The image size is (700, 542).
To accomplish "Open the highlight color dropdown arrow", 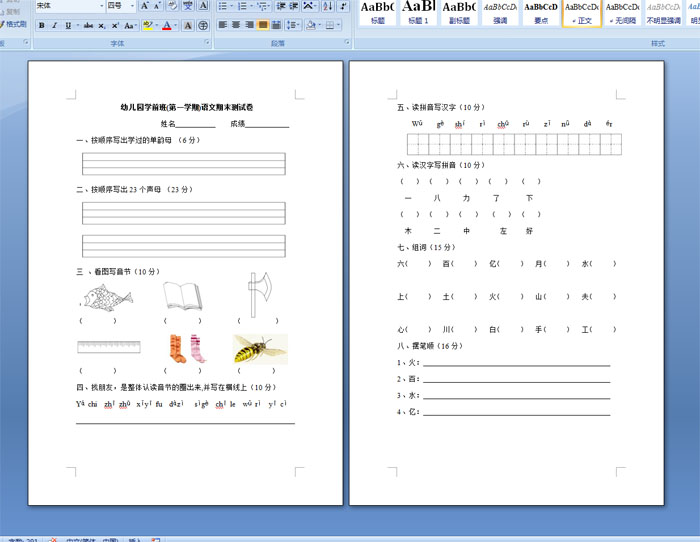I will 156,25.
